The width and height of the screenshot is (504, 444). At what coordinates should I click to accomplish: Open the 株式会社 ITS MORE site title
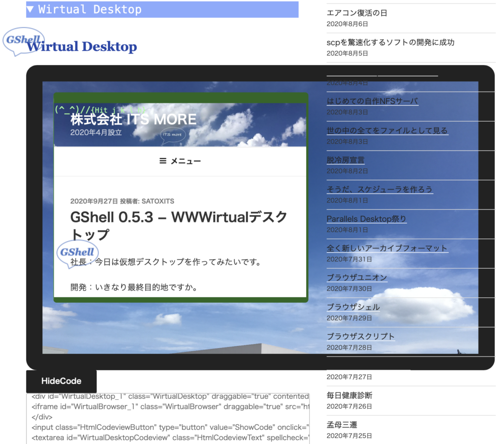(x=133, y=119)
